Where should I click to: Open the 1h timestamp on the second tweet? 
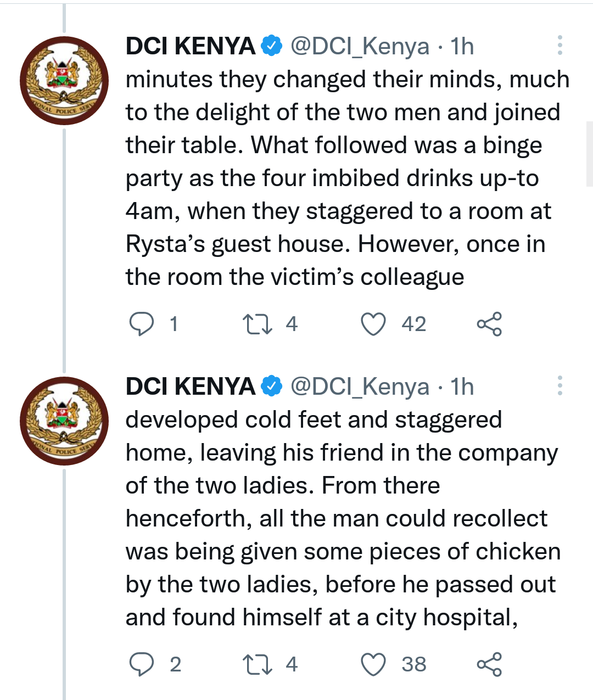coord(462,387)
